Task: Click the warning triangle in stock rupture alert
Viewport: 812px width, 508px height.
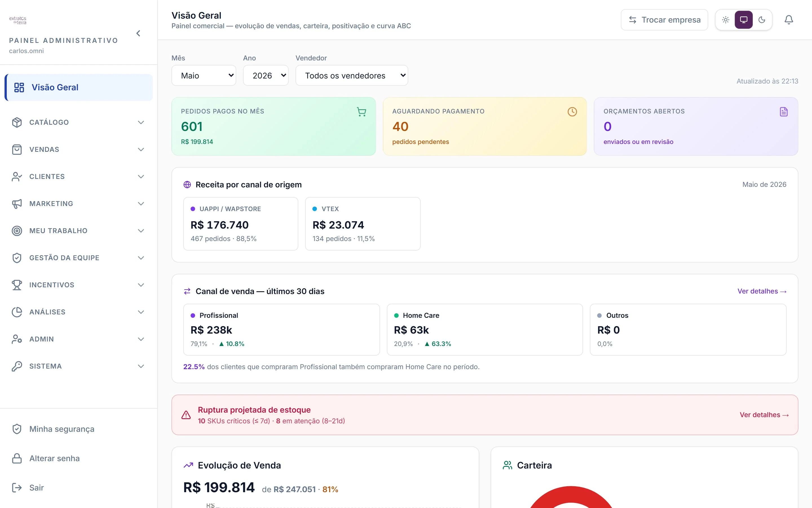Action: pos(186,415)
